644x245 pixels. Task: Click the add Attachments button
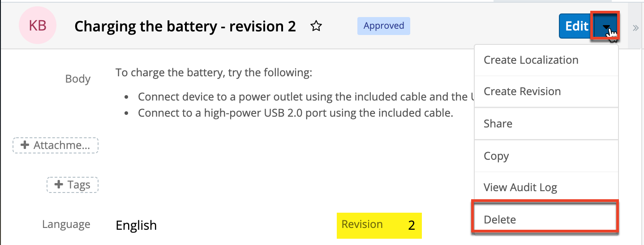pos(56,145)
